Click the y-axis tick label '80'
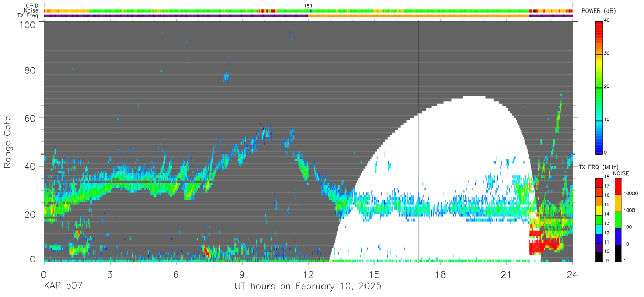 tap(31, 70)
